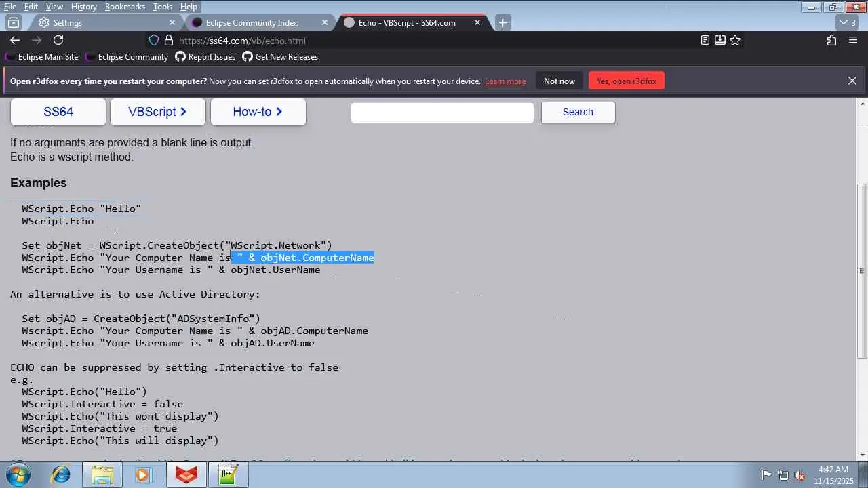Click the line 'Set objAD = CreateObject("ADSystemInfo")'
This screenshot has height=488, width=868.
coord(141,319)
